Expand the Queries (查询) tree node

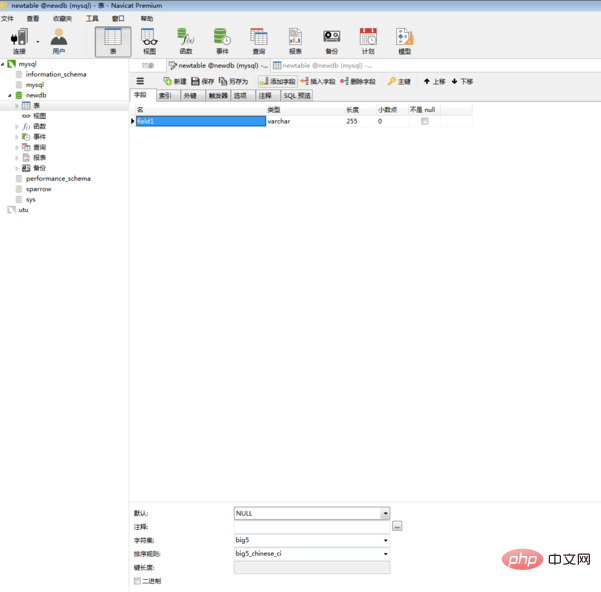click(17, 147)
